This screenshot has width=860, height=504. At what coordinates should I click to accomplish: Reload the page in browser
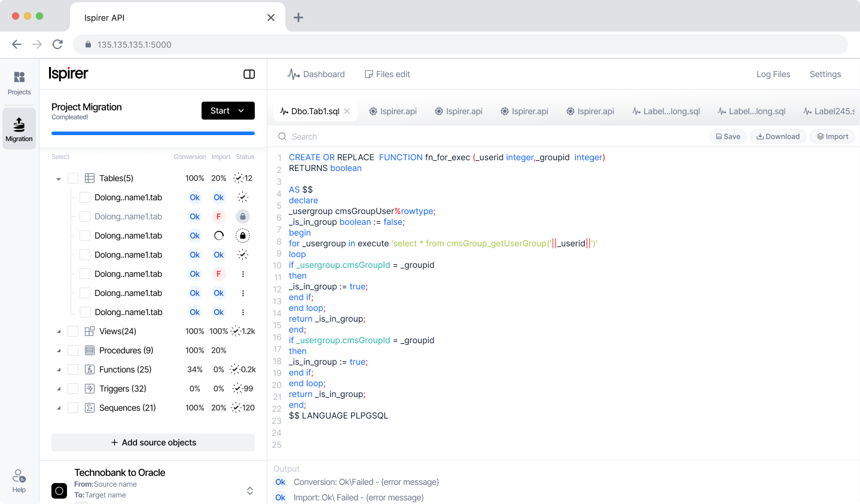(57, 44)
